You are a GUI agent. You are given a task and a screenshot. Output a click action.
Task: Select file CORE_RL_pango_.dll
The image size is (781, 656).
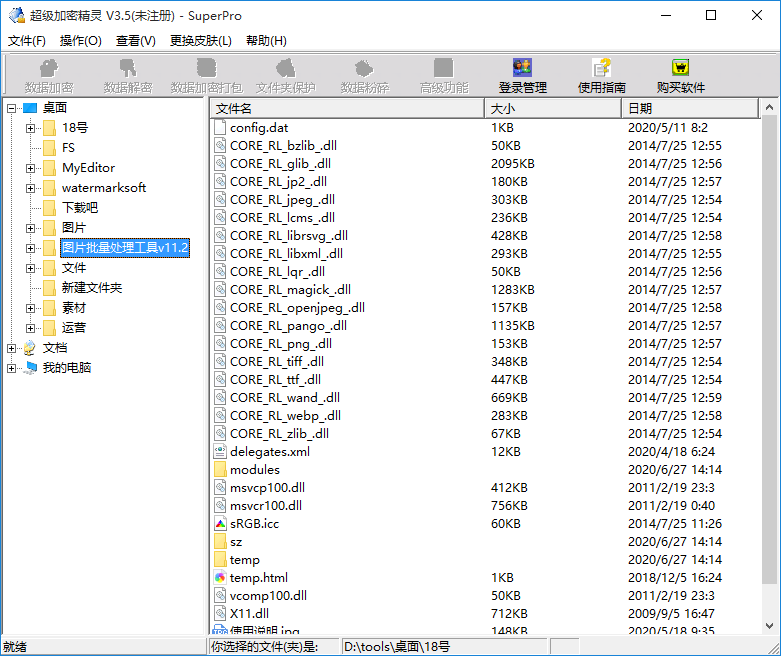point(288,325)
